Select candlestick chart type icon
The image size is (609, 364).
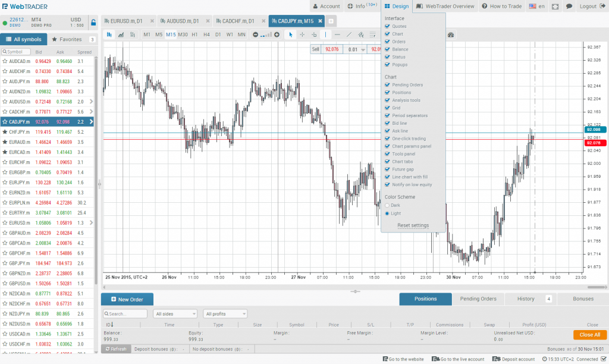point(109,34)
